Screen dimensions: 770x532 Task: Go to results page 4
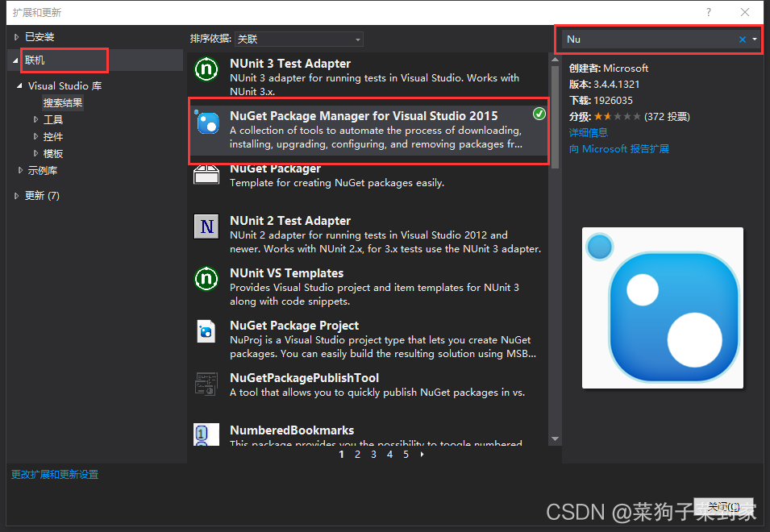coord(390,455)
